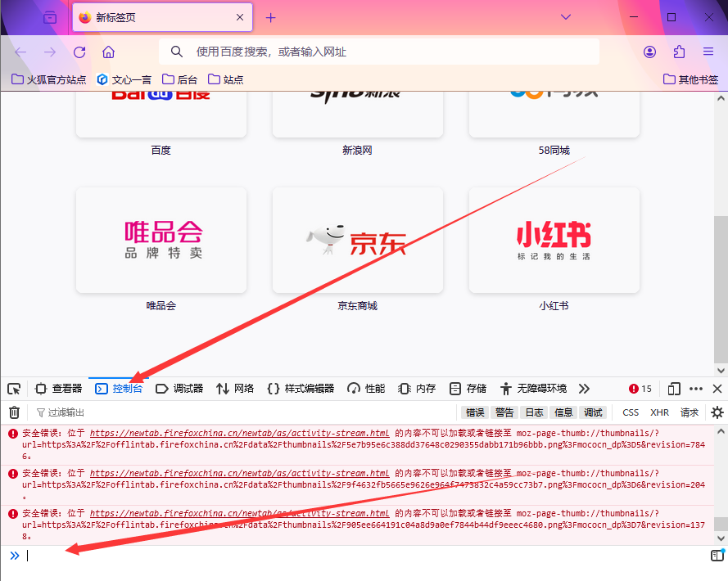
Task: Click page scrollbar down arrow
Action: click(x=721, y=371)
